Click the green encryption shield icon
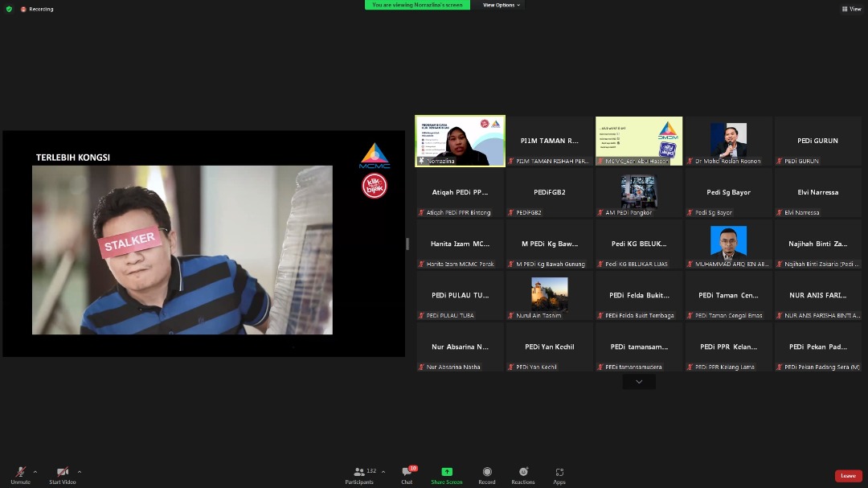 click(9, 9)
